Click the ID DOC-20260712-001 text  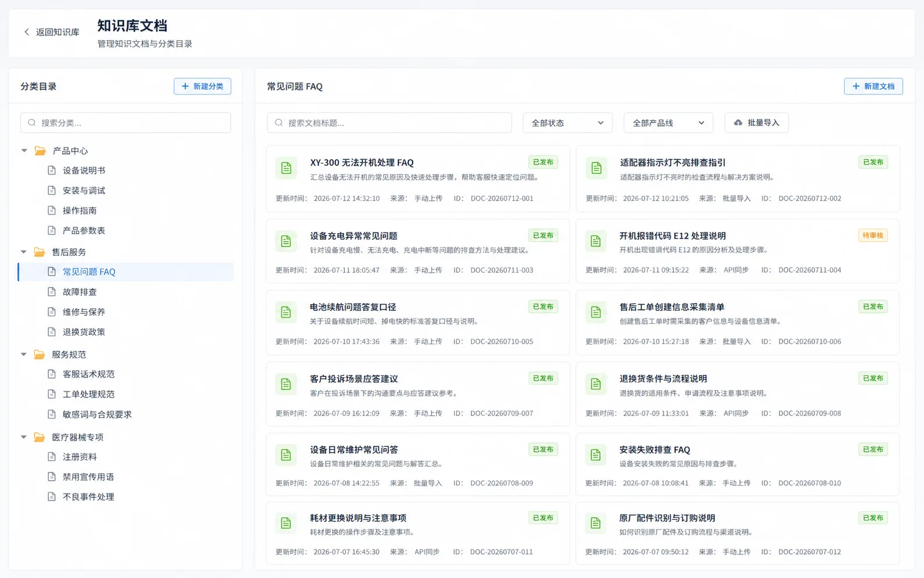click(x=502, y=199)
